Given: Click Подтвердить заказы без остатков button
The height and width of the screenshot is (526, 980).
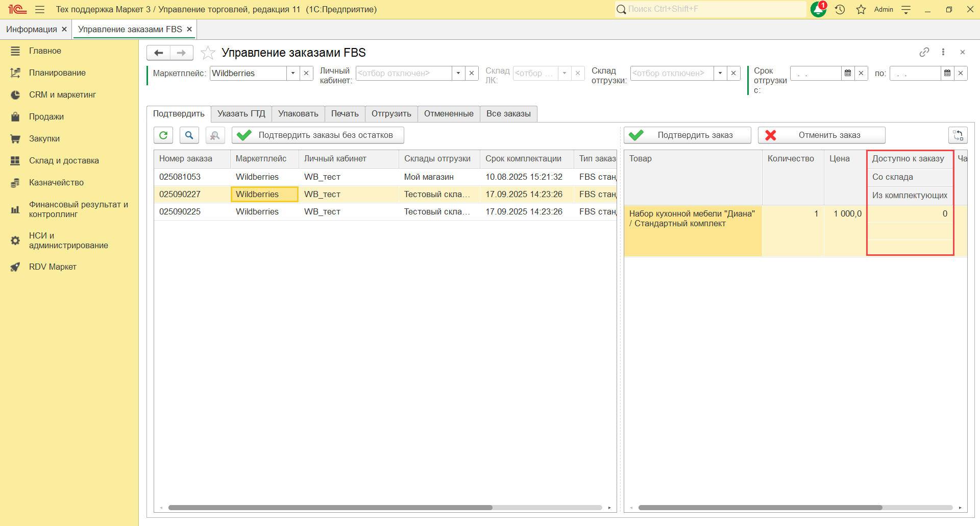Looking at the screenshot, I should coord(317,135).
